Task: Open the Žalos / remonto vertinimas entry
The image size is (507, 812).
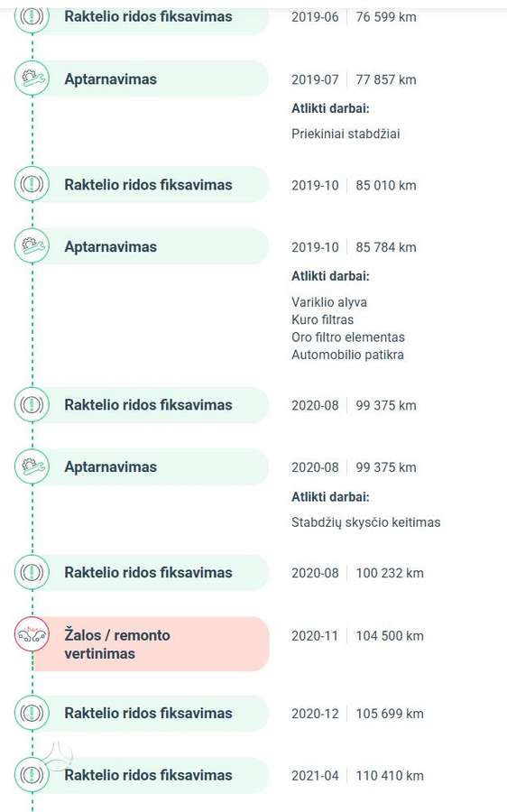Action: pyautogui.click(x=142, y=644)
